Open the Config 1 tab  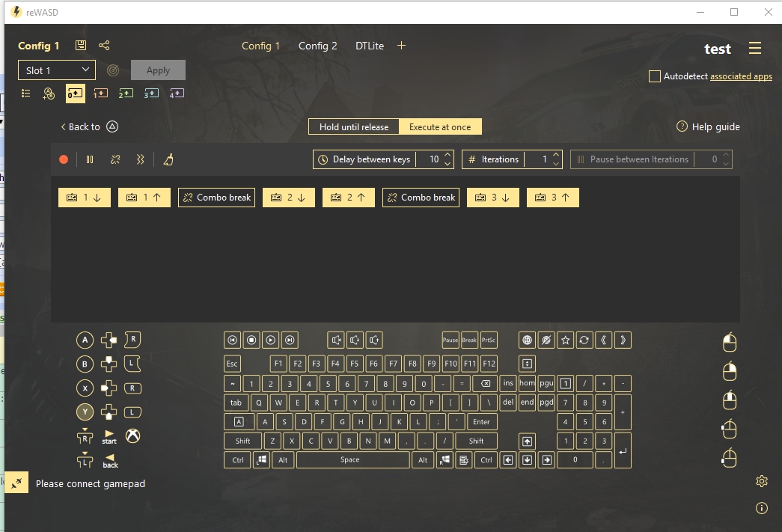pyautogui.click(x=260, y=46)
